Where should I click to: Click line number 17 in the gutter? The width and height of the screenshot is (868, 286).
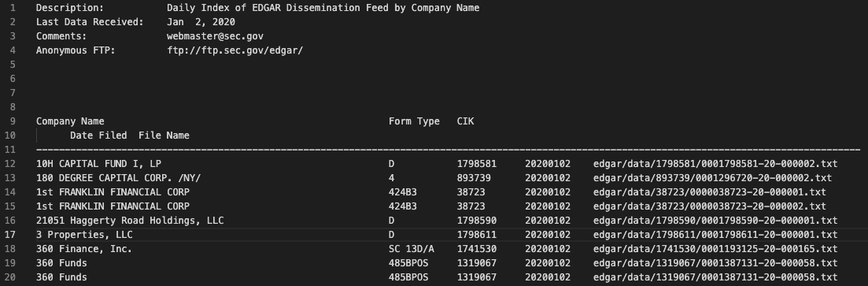pyautogui.click(x=10, y=235)
